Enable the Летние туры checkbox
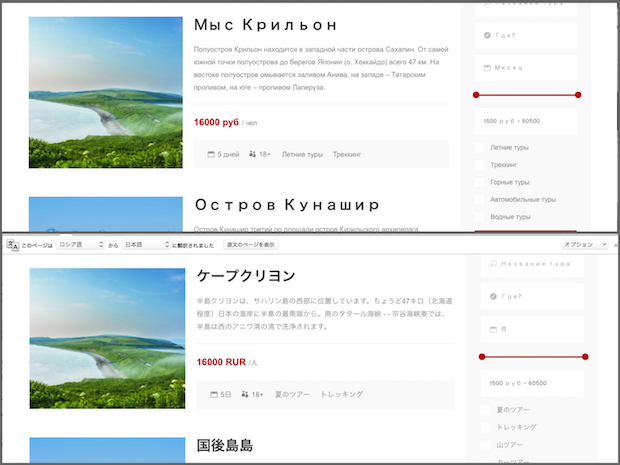 click(x=480, y=148)
